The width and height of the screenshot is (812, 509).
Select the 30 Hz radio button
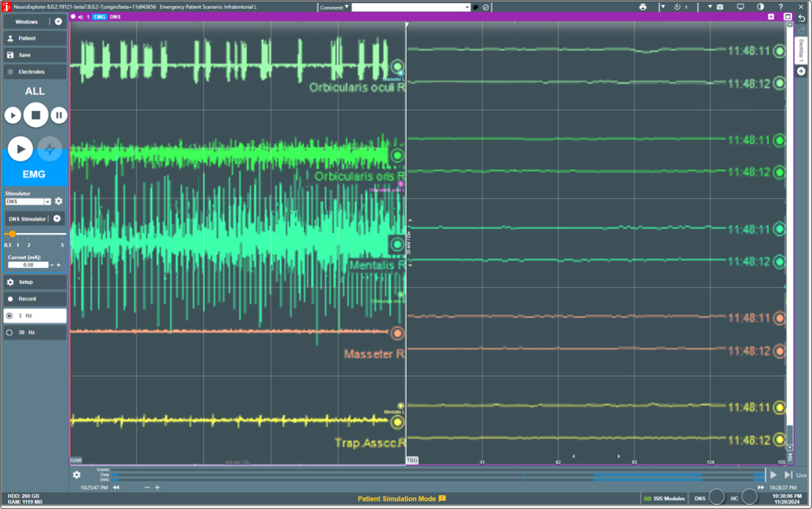coord(10,332)
